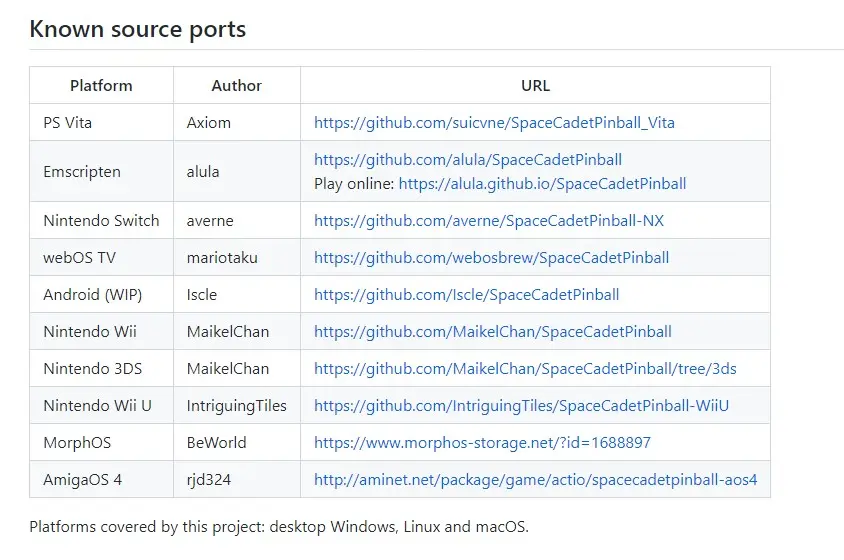Open the MaikelChan tree/3ds link

525,369
